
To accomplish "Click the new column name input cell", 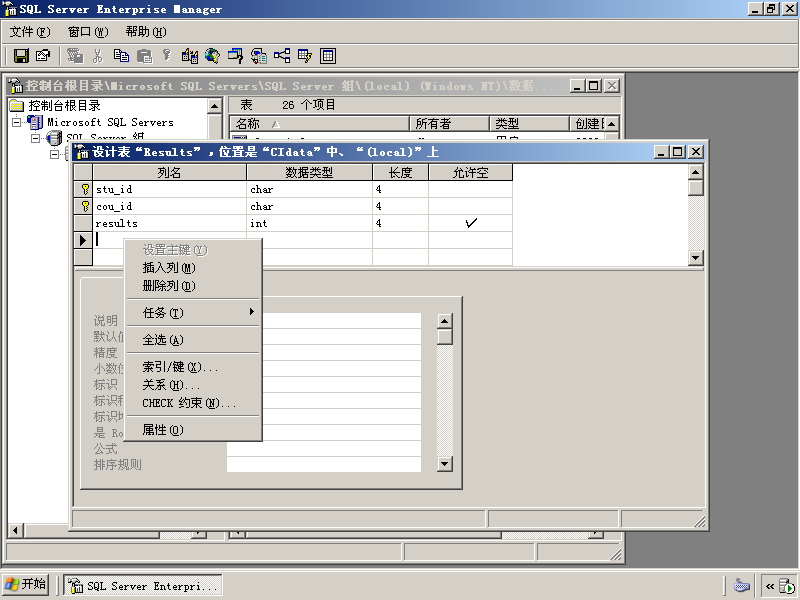I will pos(169,240).
